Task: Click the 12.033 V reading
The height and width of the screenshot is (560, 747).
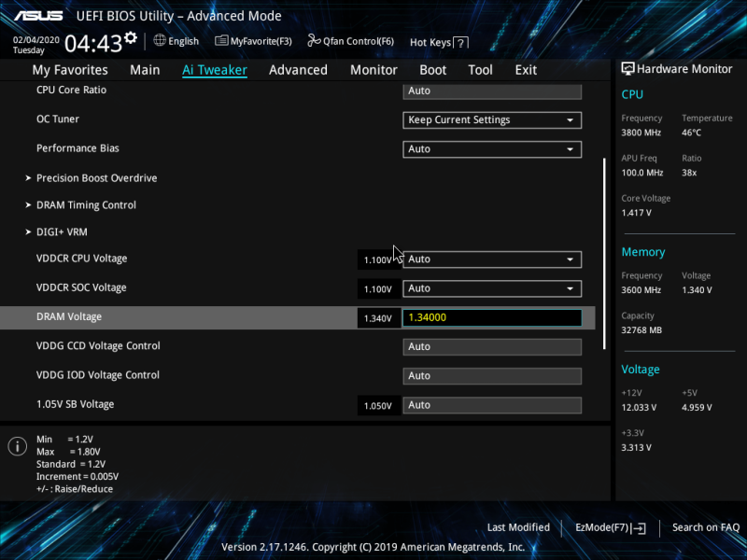Action: point(639,408)
